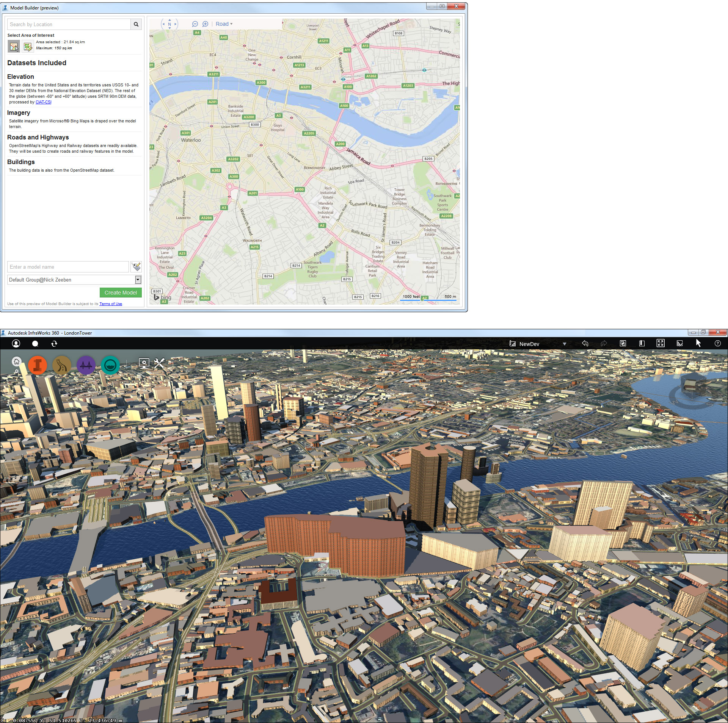The image size is (728, 723).
Task: Click the Undo arrow in InfraWorks toolbar
Action: click(x=585, y=343)
